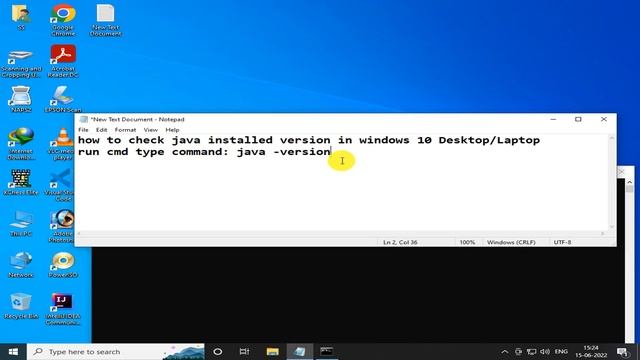Open the taskbar clock and date
The height and width of the screenshot is (360, 640).
coord(591,351)
